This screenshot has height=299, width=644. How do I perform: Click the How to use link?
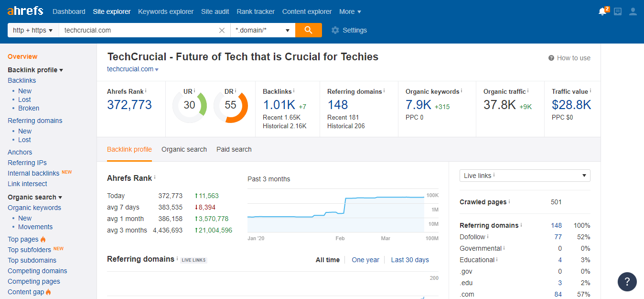pos(569,58)
